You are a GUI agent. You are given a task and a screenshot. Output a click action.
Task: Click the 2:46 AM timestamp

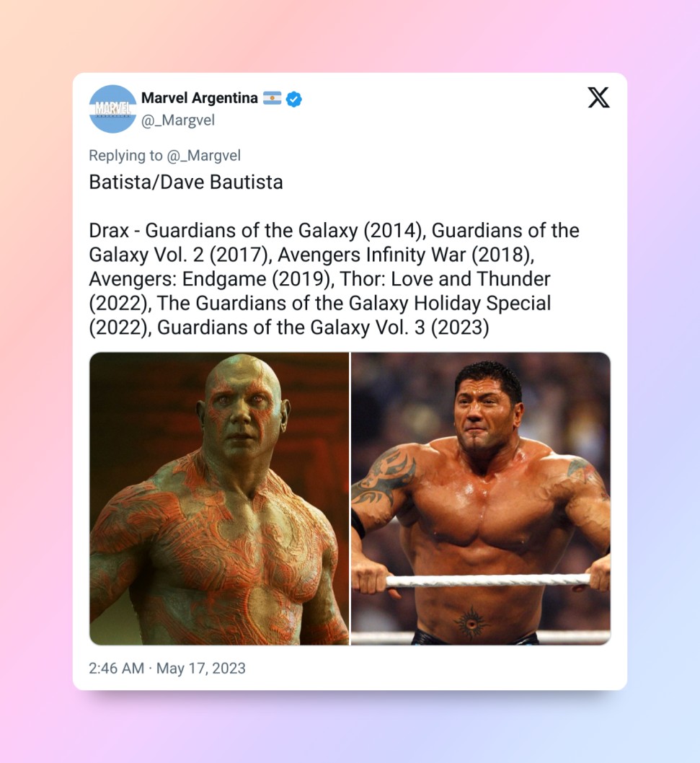[x=116, y=668]
